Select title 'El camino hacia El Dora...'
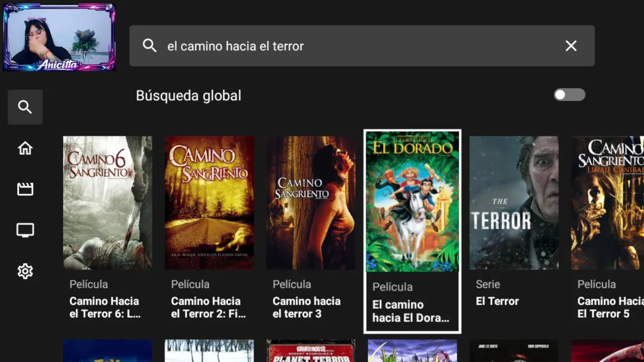644x362 pixels. click(x=411, y=311)
